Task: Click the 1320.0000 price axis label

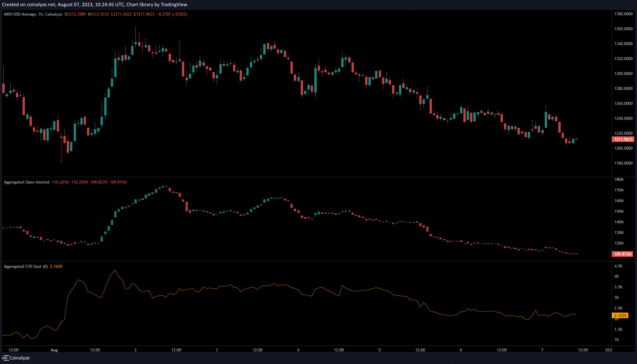Action: [x=623, y=59]
